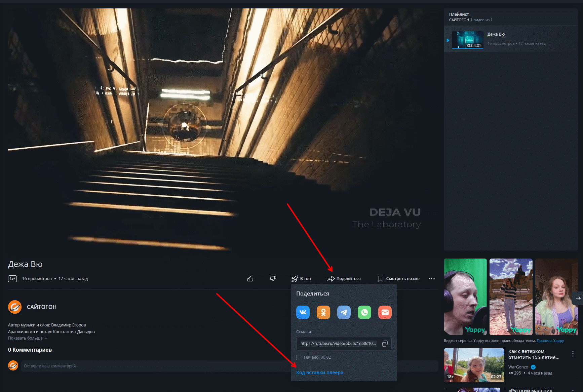Copy the video link with copy icon
583x392 pixels.
click(385, 344)
